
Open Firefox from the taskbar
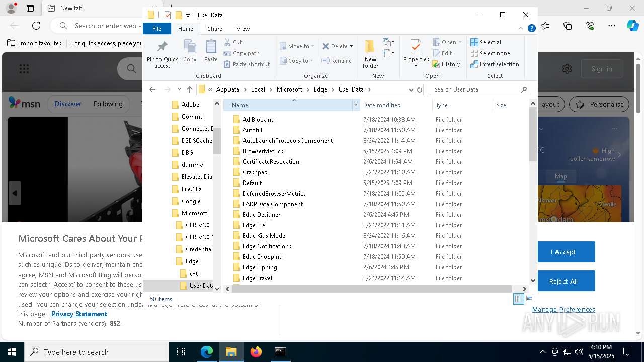pyautogui.click(x=256, y=352)
